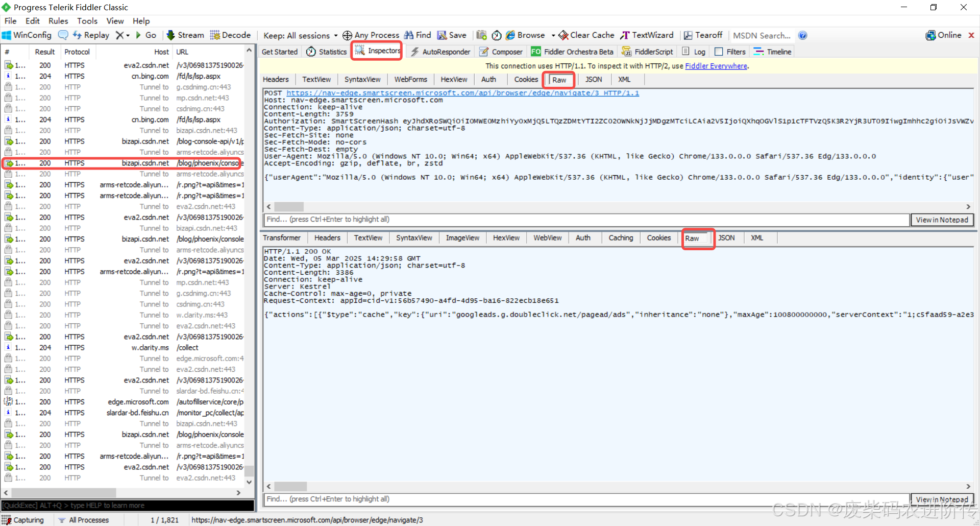Click View in Notepad for request
This screenshot has width=980, height=526.
coord(942,220)
